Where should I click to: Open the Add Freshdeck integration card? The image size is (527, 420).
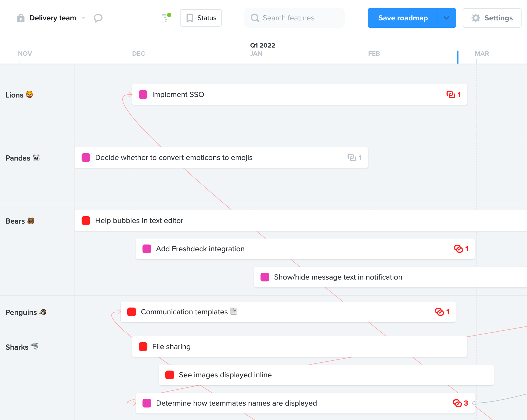point(305,249)
